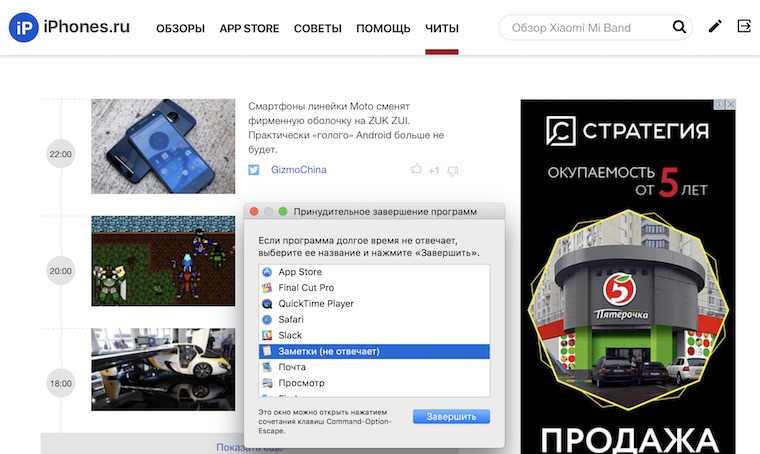This screenshot has width=760, height=454.
Task: Click the thumbs-down dislike icon
Action: tap(453, 171)
